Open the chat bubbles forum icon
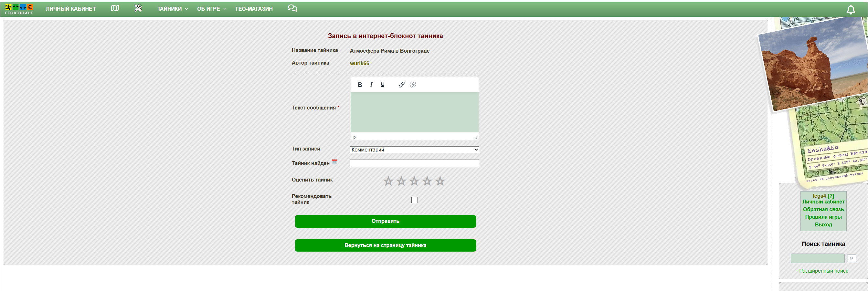Image resolution: width=868 pixels, height=291 pixels. tap(292, 8)
